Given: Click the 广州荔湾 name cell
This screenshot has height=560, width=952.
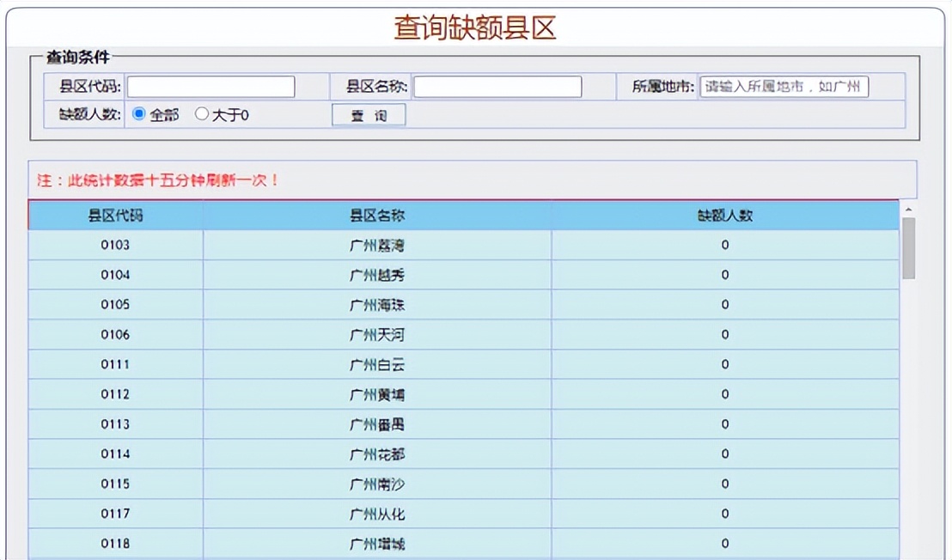Looking at the screenshot, I should tap(377, 245).
